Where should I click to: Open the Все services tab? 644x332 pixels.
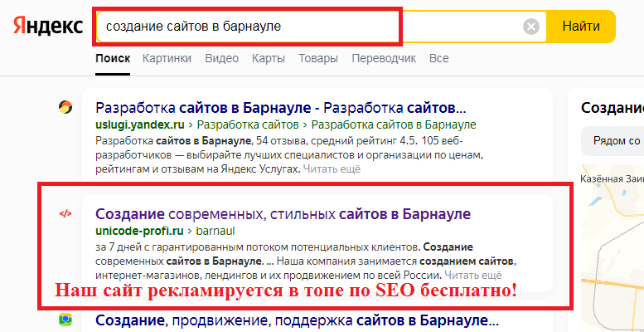coord(439,58)
